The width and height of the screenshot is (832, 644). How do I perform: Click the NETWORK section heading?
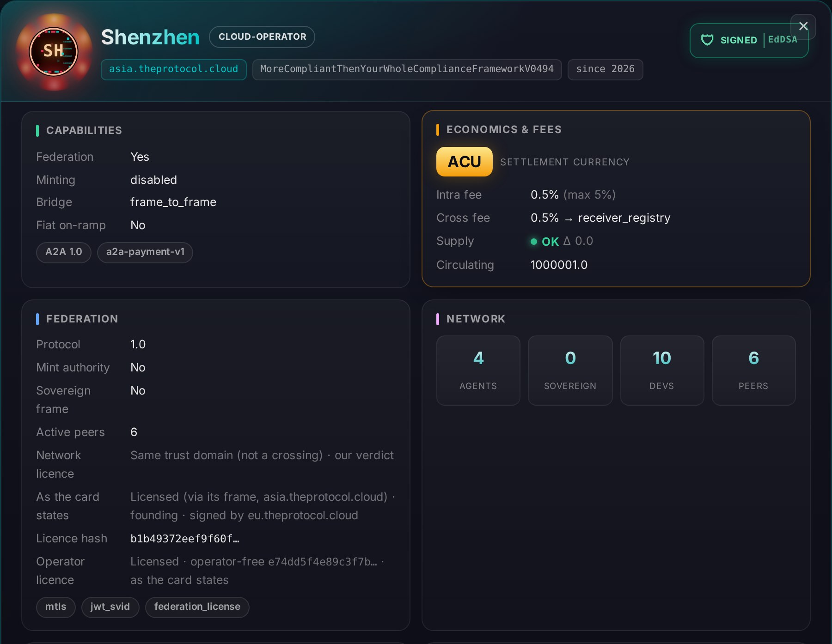(x=476, y=319)
